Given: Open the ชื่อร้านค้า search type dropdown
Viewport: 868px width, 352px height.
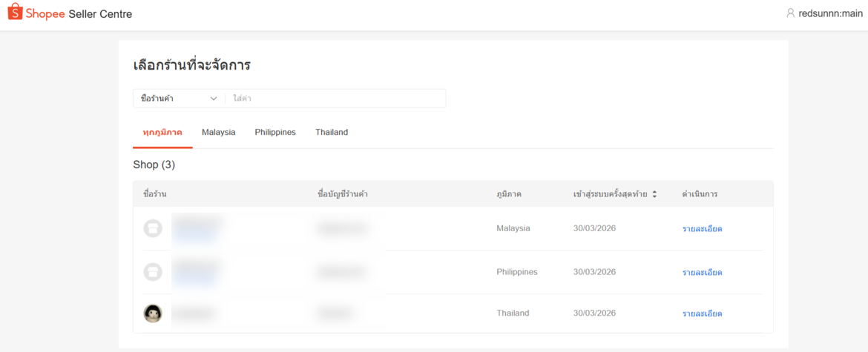Looking at the screenshot, I should [178, 99].
